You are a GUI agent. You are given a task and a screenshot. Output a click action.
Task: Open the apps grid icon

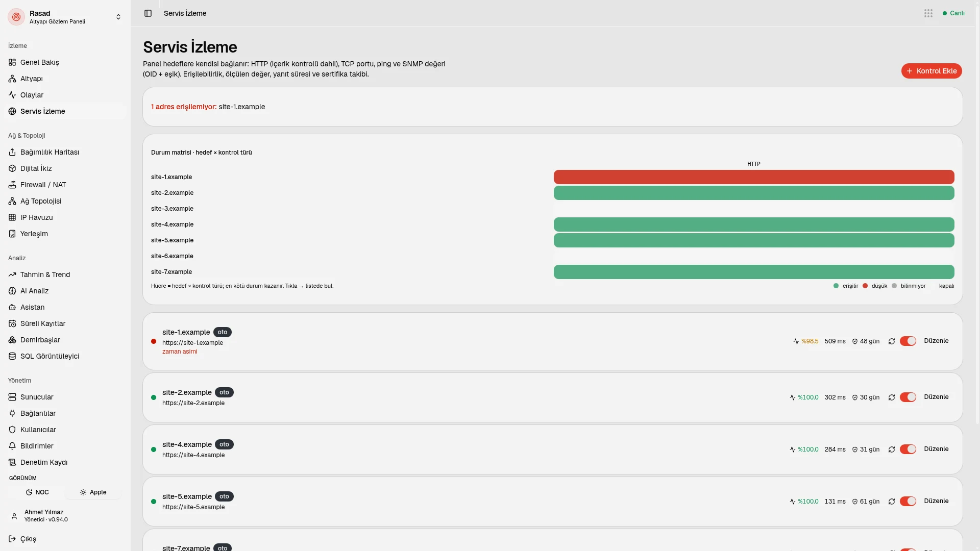click(928, 13)
